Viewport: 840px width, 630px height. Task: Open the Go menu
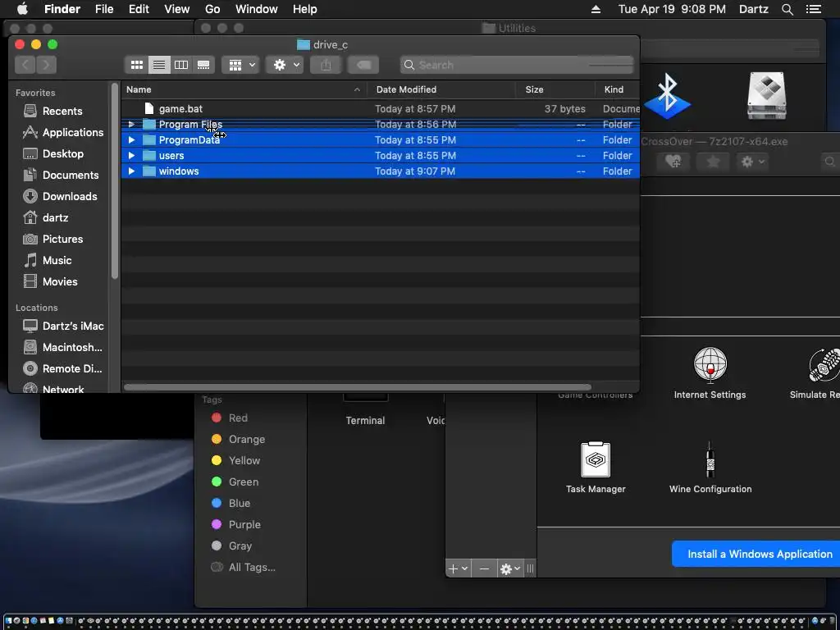tap(212, 9)
